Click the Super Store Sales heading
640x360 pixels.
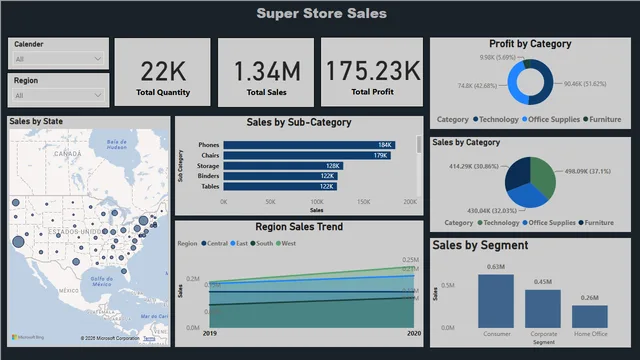click(322, 13)
